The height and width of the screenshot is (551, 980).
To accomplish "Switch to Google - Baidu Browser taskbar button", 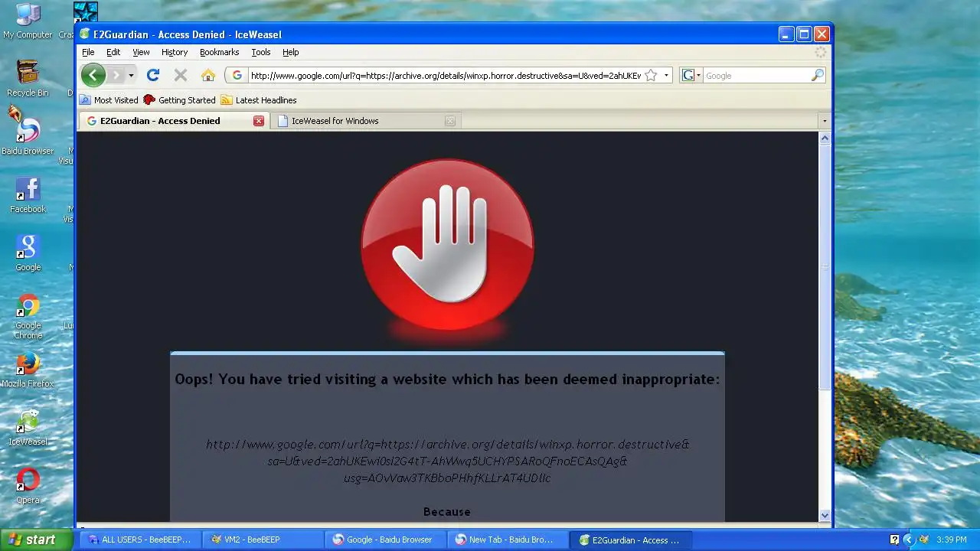I will 384,540.
